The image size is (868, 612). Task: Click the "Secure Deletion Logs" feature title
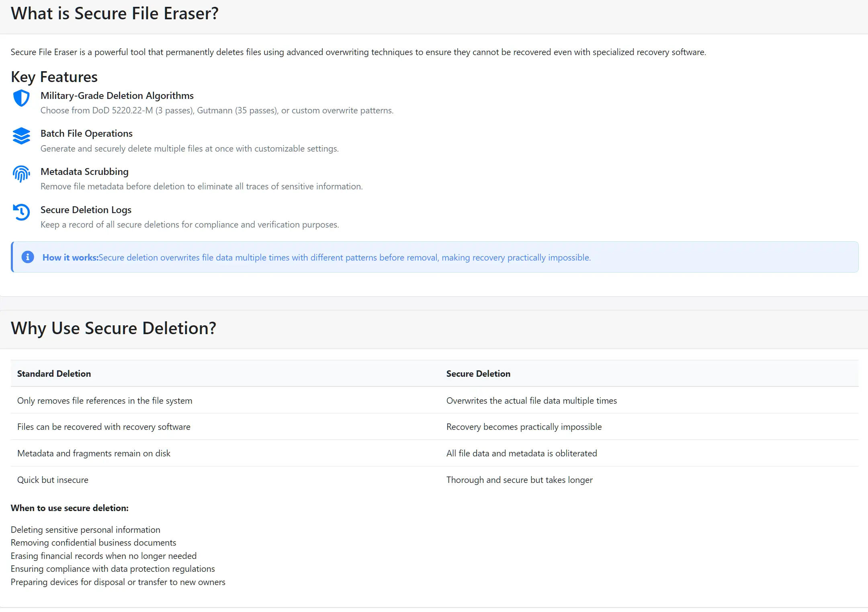(86, 210)
